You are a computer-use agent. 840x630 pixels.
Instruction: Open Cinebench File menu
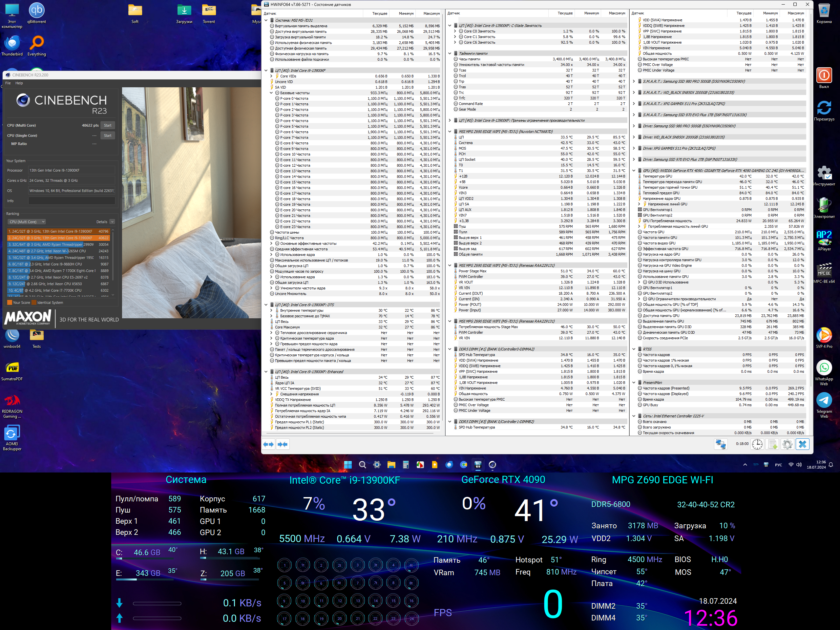[8, 83]
